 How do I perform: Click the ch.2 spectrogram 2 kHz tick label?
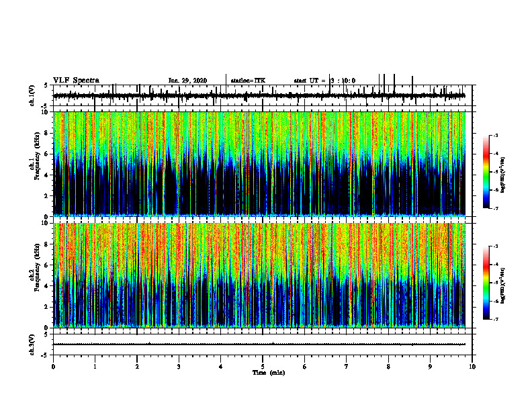[46, 307]
